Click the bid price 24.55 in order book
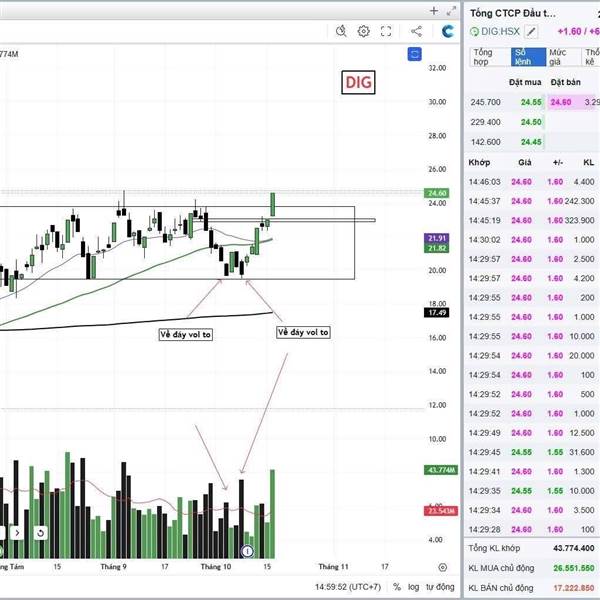Viewport: 600px width, 600px height. 531,102
